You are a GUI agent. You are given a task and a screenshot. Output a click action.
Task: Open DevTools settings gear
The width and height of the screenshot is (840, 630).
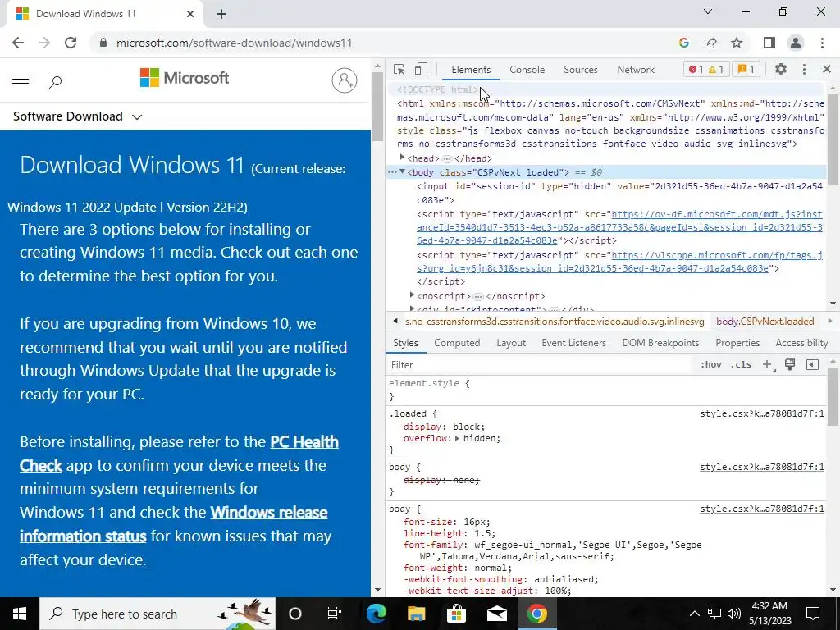click(781, 69)
